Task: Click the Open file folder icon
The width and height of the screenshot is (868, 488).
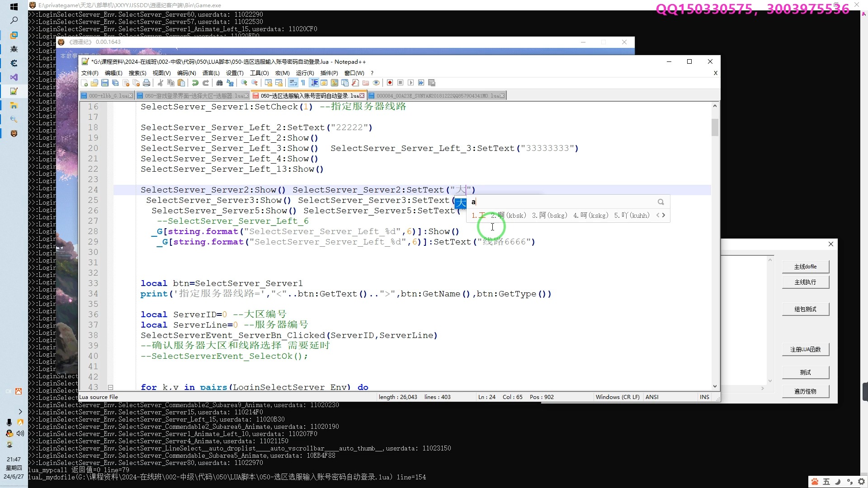Action: tap(94, 83)
